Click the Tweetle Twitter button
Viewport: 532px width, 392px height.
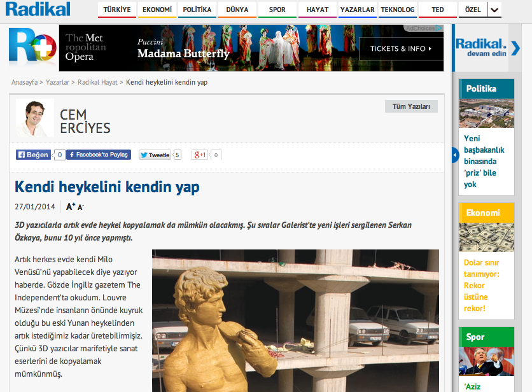click(155, 155)
